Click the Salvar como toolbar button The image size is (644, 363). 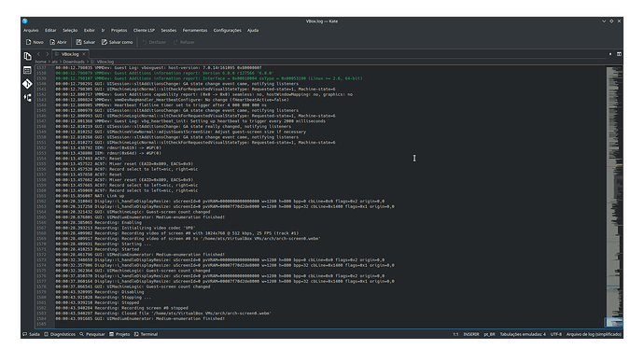tap(117, 42)
